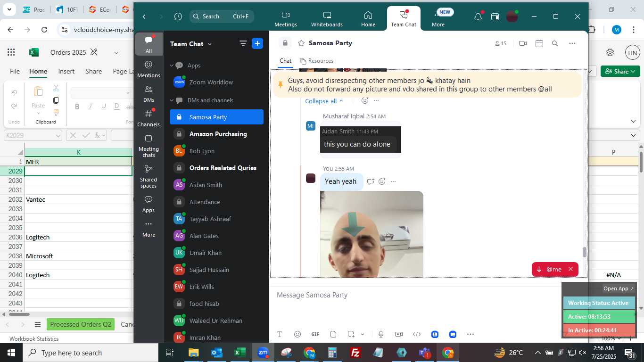This screenshot has height=362, width=644.
Task: Open FileZilla from the taskbar
Action: tap(355, 353)
